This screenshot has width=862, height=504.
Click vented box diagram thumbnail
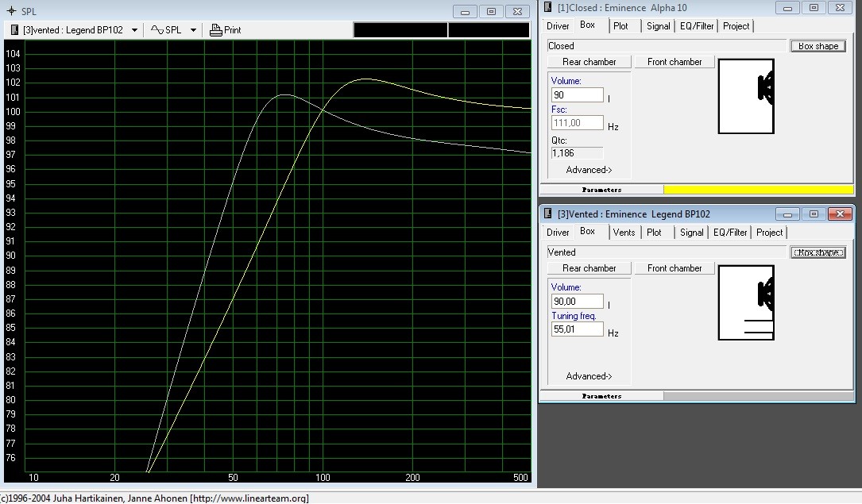tap(746, 302)
